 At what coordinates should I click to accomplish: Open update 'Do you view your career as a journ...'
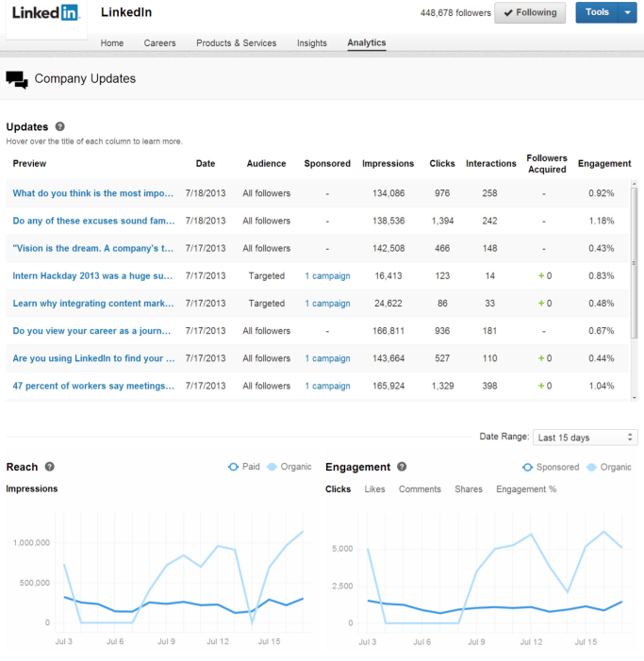[x=91, y=331]
